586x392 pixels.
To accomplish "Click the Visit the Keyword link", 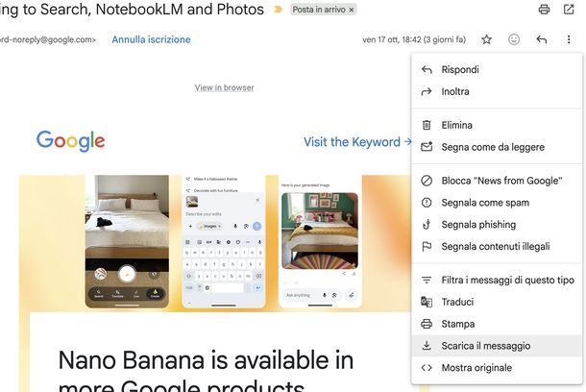I will [357, 142].
